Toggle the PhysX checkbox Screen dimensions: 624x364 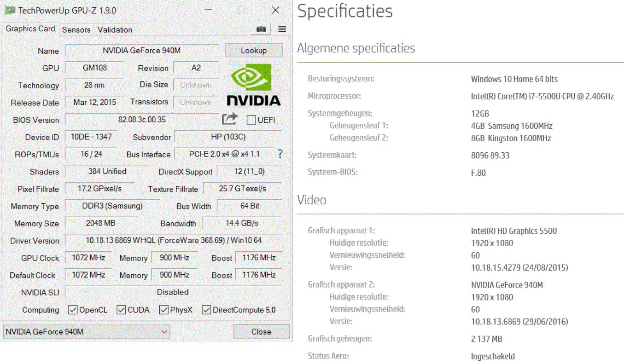pyautogui.click(x=163, y=310)
